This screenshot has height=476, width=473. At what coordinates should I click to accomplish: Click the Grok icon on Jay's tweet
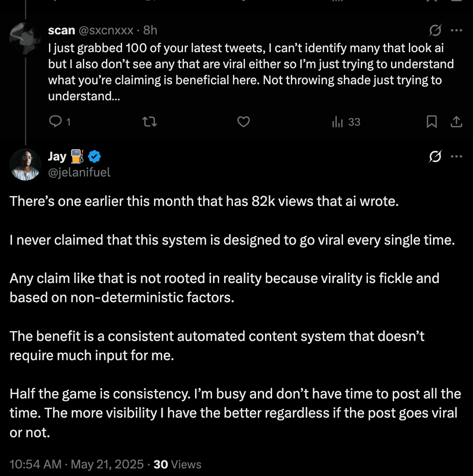[x=435, y=156]
